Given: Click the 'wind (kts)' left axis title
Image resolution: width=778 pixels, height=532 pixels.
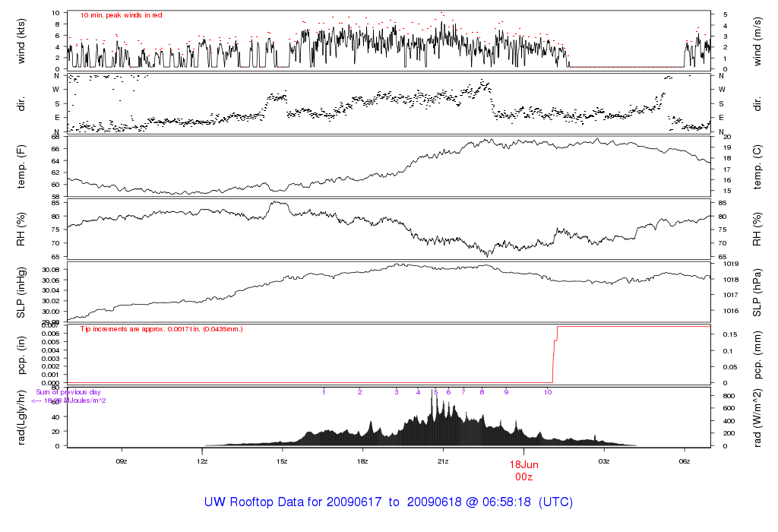Looking at the screenshot, I should 21,41.
